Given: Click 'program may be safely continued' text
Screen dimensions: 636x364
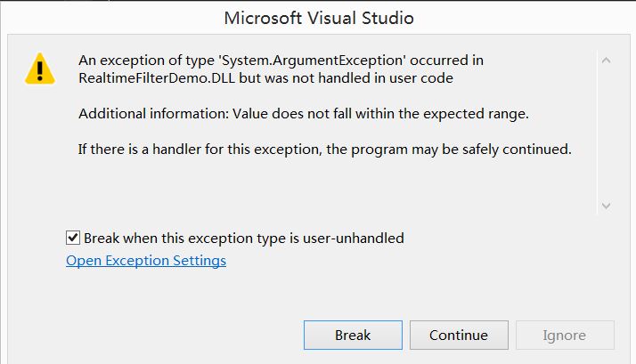Looking at the screenshot, I should click(x=461, y=150).
